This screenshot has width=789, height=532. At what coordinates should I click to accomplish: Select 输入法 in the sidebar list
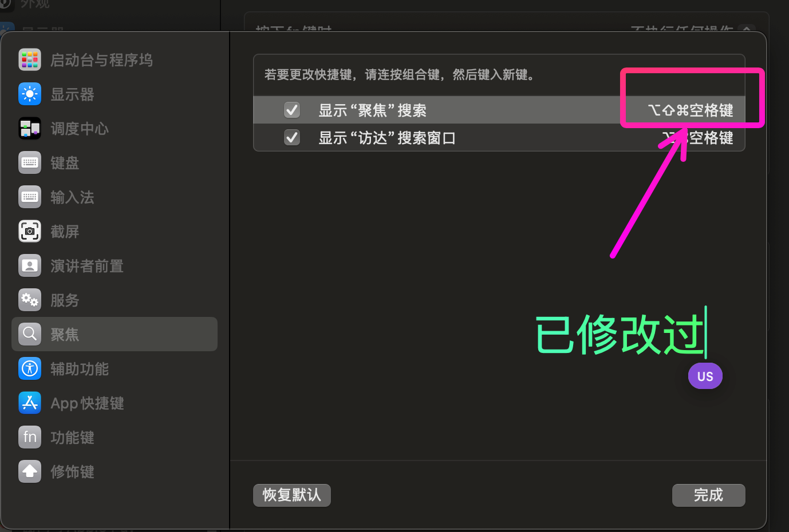(72, 197)
